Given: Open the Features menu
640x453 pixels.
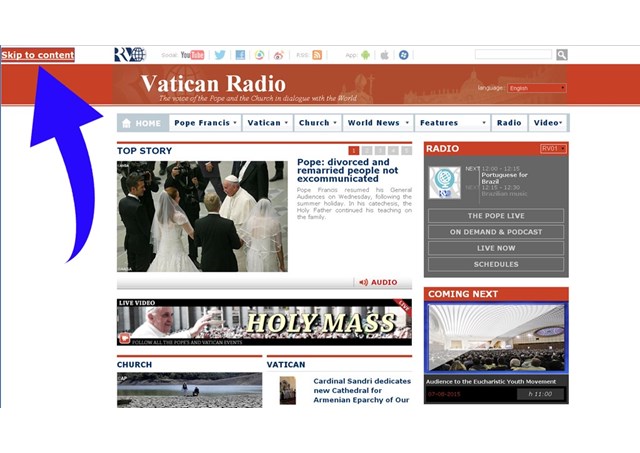Looking at the screenshot, I should point(452,123).
